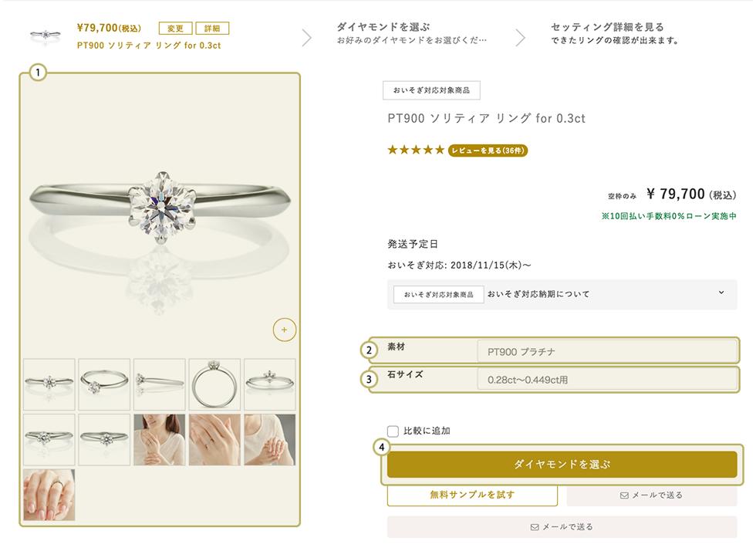
Task: Expand the おいそぎ対応納期について section
Action: (x=562, y=294)
